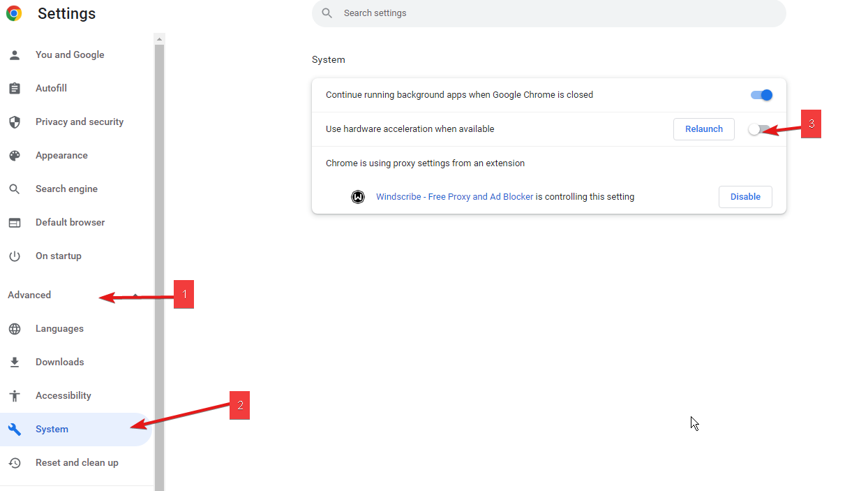This screenshot has width=868, height=491.
Task: Click the Search settings field
Action: click(x=548, y=13)
